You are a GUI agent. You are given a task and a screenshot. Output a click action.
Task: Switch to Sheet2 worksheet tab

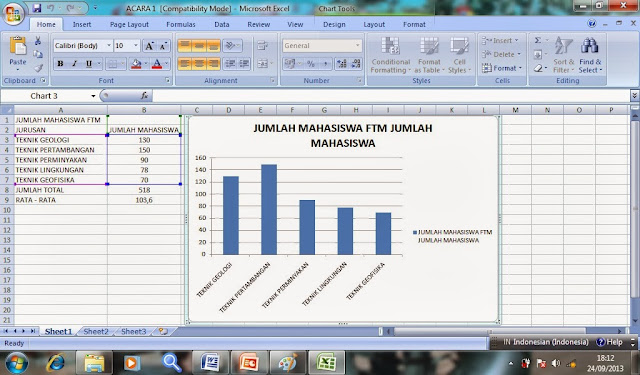point(96,331)
